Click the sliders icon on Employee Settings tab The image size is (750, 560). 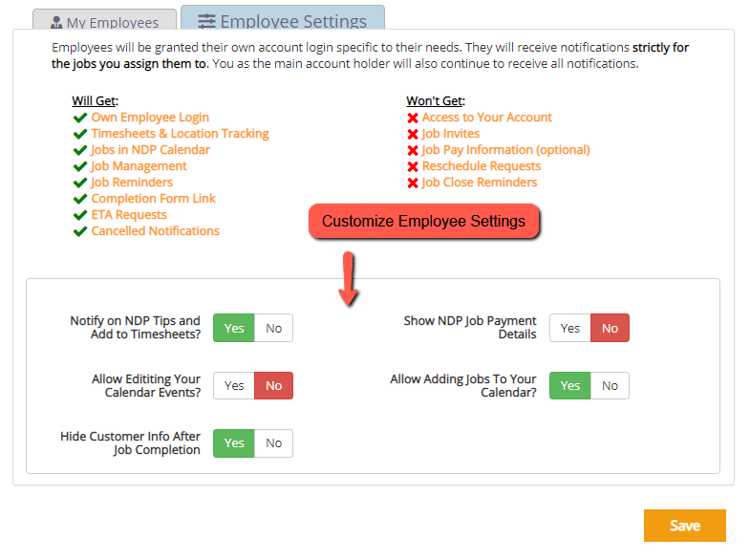[207, 21]
